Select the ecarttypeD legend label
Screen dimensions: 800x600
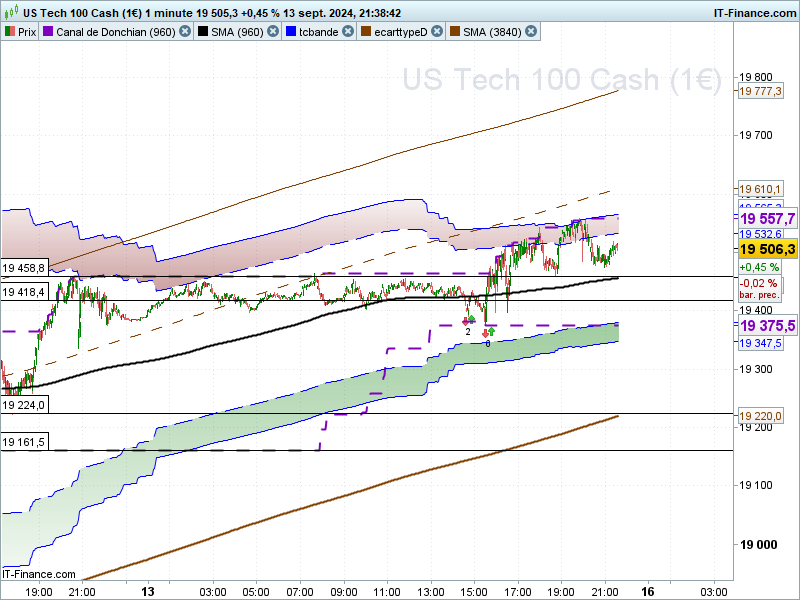(x=401, y=31)
